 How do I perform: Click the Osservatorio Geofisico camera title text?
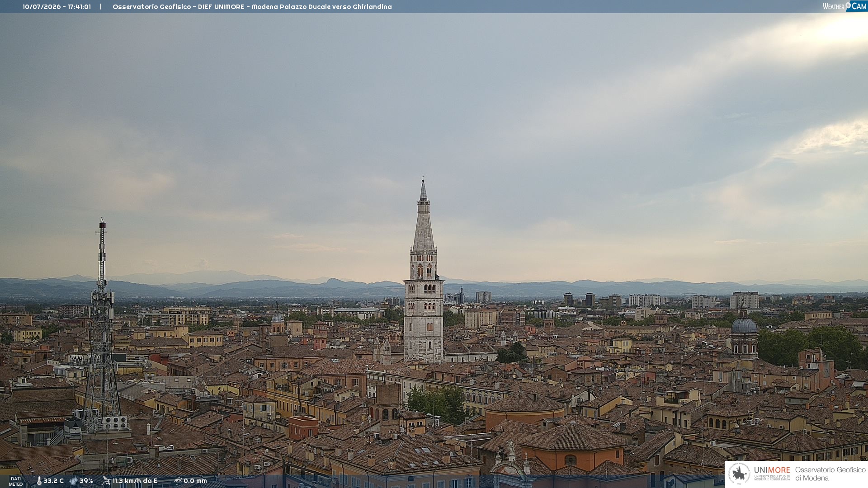click(252, 7)
